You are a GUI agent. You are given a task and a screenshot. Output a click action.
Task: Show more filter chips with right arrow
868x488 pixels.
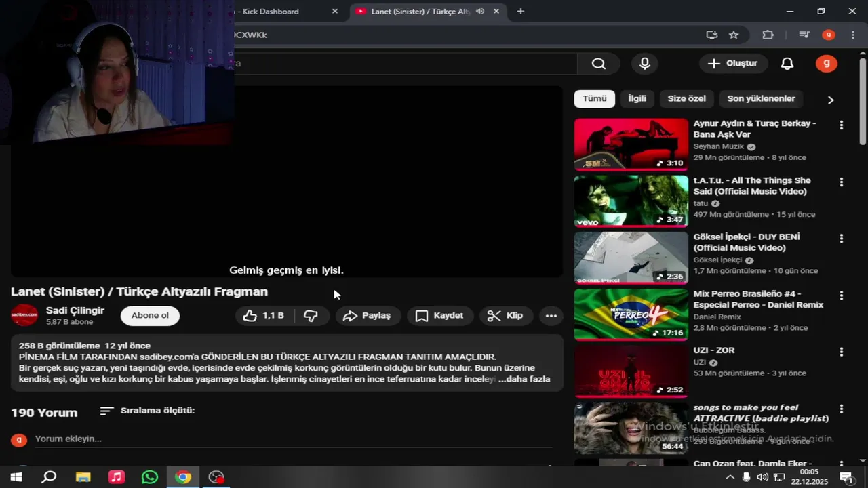(831, 100)
